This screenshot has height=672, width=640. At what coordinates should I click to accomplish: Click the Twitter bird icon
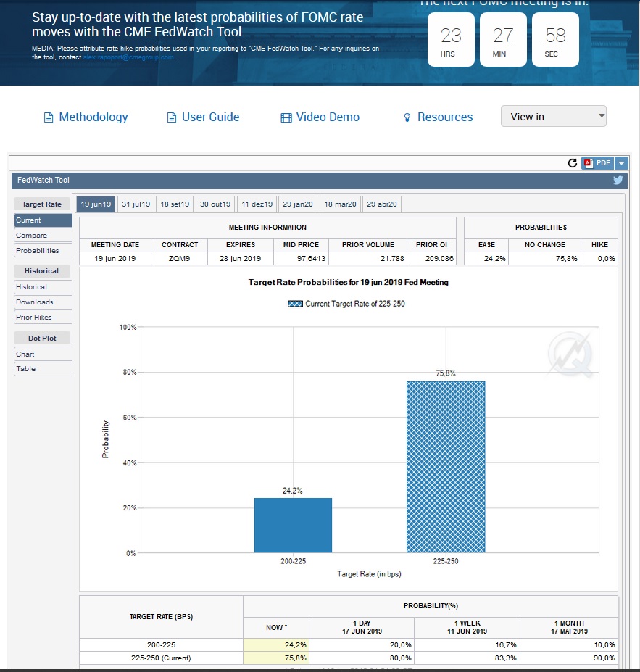click(x=618, y=180)
